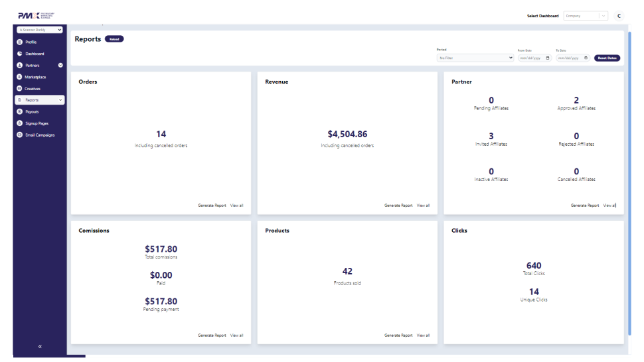Click Generate Report in Orders card
Viewport: 644px width, 362px height.
click(212, 206)
